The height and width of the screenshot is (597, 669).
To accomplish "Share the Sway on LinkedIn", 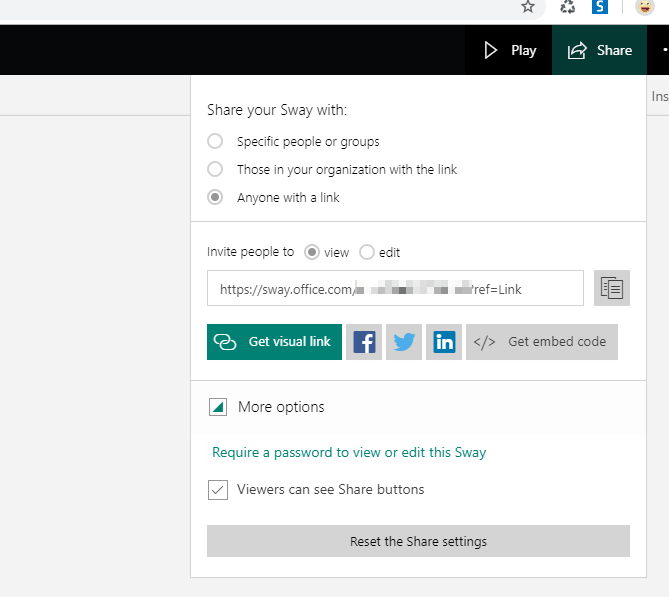I will click(444, 342).
